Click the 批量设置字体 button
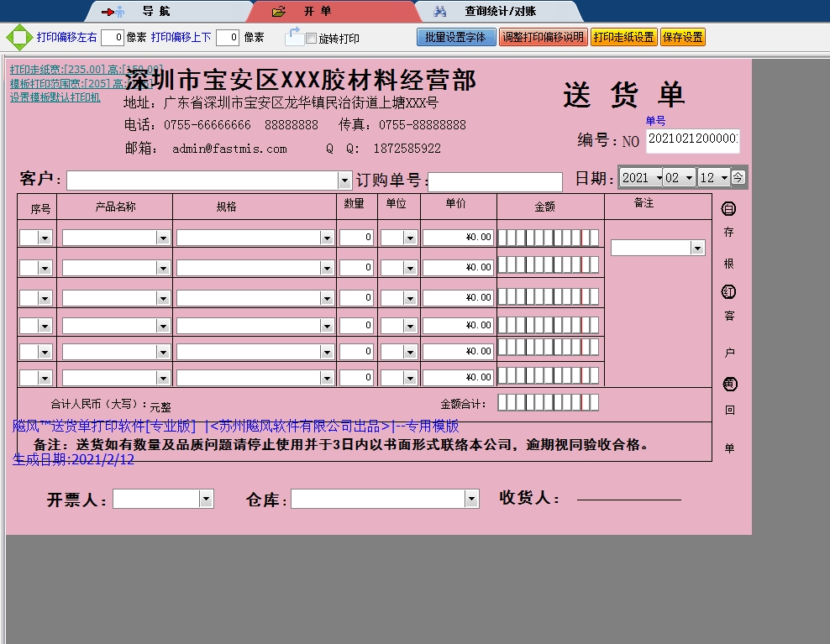Viewport: 830px width, 644px height. (x=454, y=38)
